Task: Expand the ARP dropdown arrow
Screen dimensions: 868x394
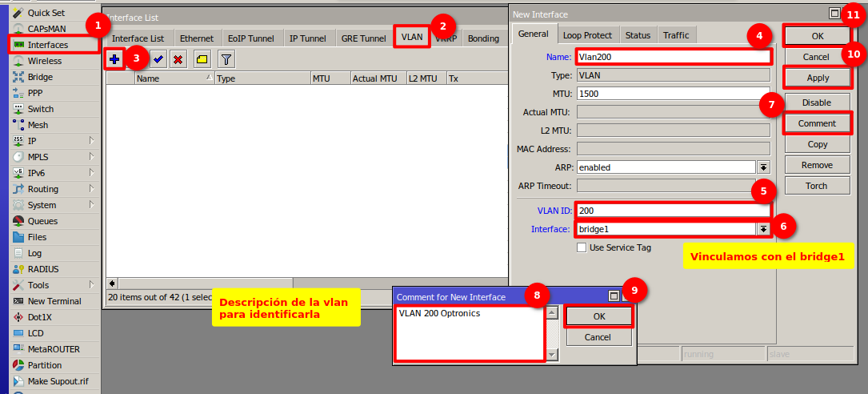Action: (763, 167)
